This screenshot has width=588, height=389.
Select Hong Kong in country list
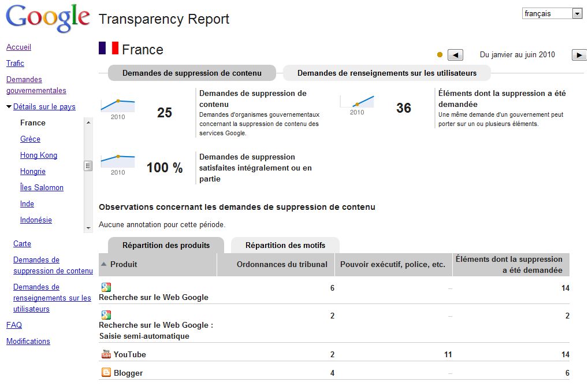click(x=39, y=155)
